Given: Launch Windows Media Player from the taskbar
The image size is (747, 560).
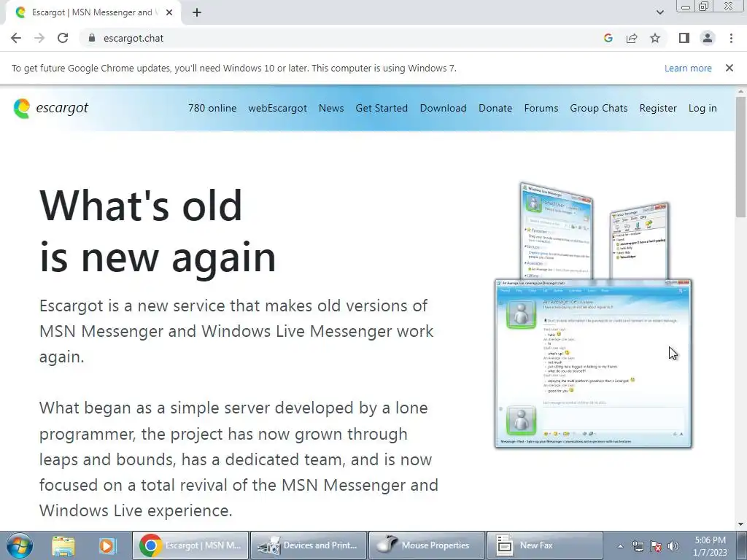Looking at the screenshot, I should (107, 545).
